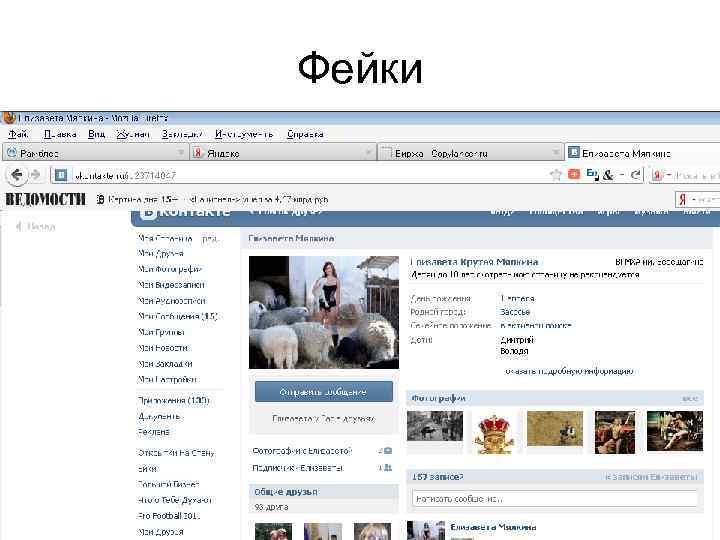
Task: Click the VKontakte logo in header
Action: point(185,213)
